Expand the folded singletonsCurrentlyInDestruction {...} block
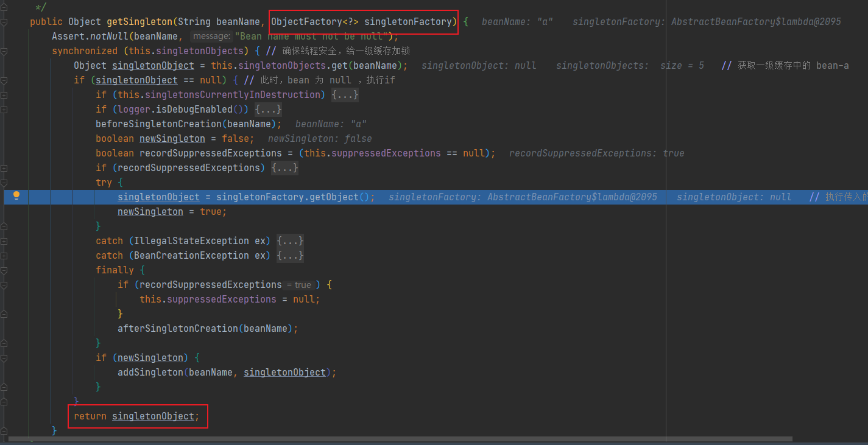868x445 pixels. point(345,95)
